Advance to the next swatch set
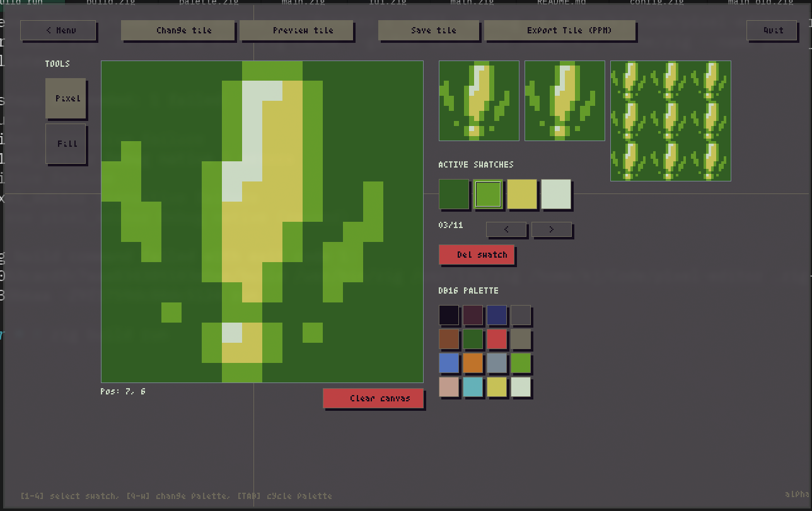This screenshot has width=812, height=511. (x=551, y=229)
